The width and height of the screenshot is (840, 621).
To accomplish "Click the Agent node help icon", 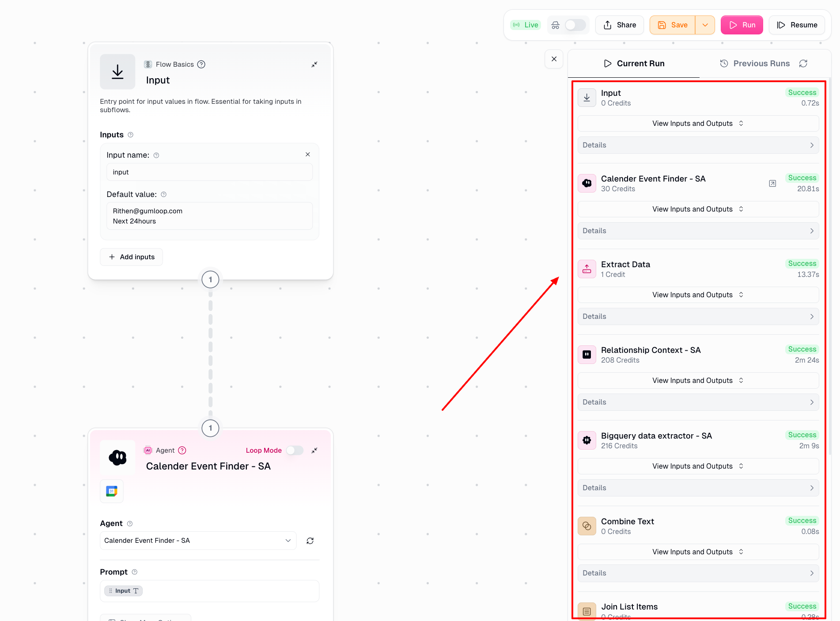I will (x=182, y=451).
